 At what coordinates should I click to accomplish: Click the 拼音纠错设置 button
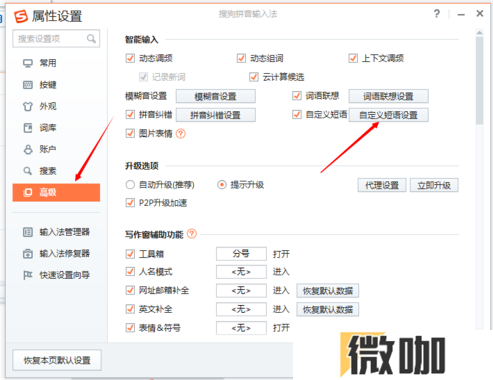tap(216, 115)
